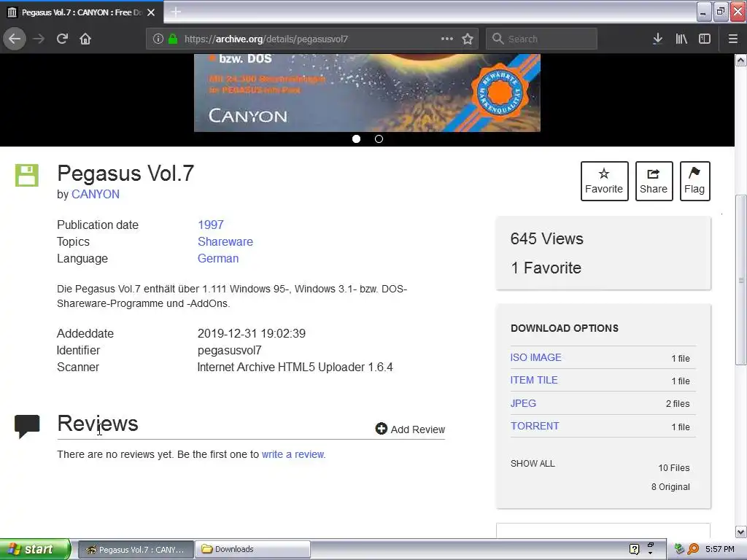Favorite this item
This screenshot has height=560, width=747.
click(x=604, y=181)
